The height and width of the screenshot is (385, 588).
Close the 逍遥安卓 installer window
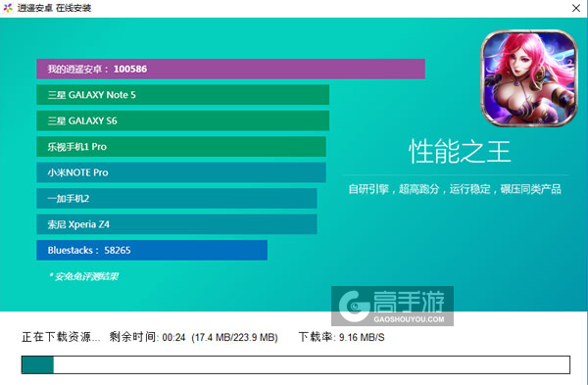(576, 8)
